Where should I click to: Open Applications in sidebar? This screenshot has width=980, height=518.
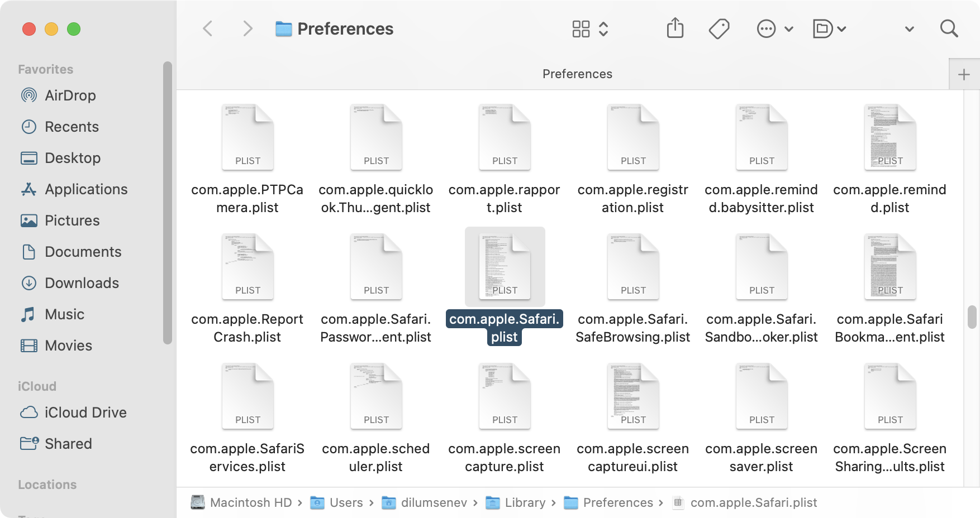[x=74, y=189]
